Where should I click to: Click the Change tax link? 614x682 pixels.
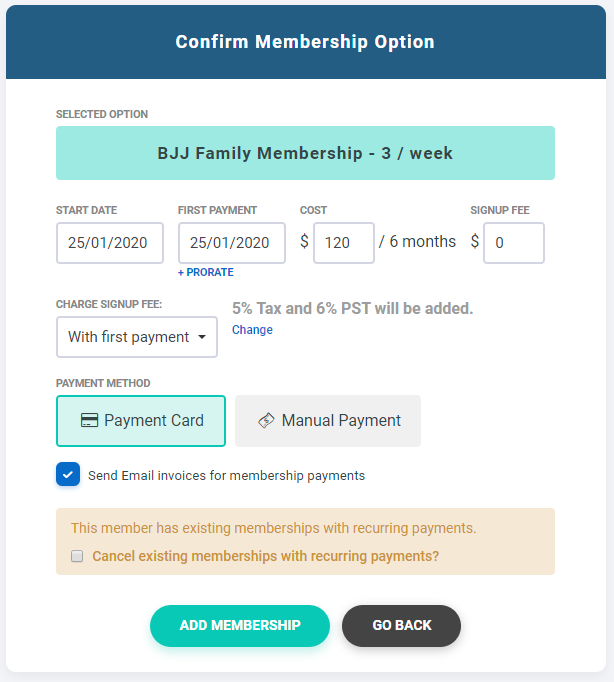tap(252, 330)
